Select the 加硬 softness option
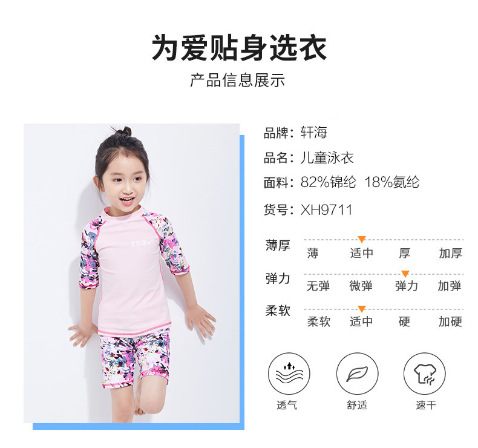 tap(450, 321)
